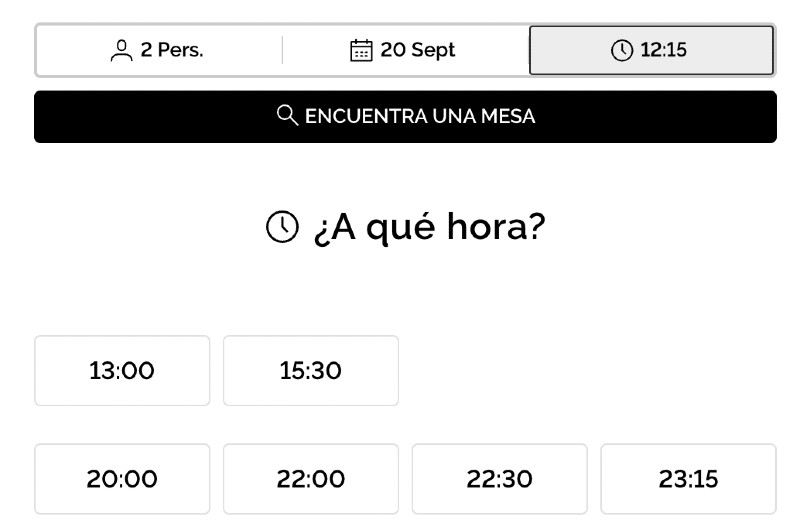Change the reservation date selection
This screenshot has height=530, width=800.
(x=406, y=50)
